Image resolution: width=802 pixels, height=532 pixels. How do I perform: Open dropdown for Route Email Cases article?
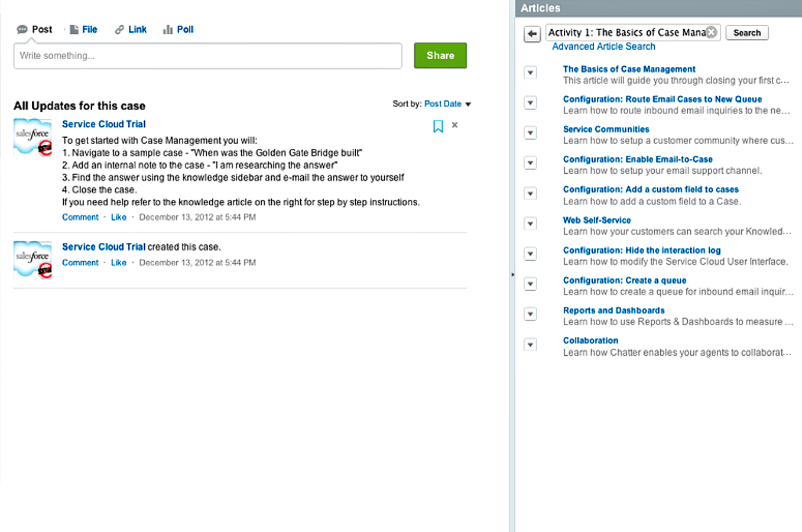(530, 102)
